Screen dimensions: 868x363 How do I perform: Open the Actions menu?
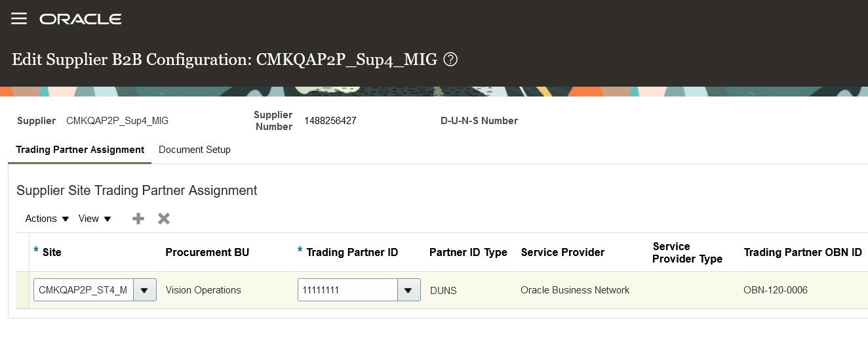click(x=47, y=219)
